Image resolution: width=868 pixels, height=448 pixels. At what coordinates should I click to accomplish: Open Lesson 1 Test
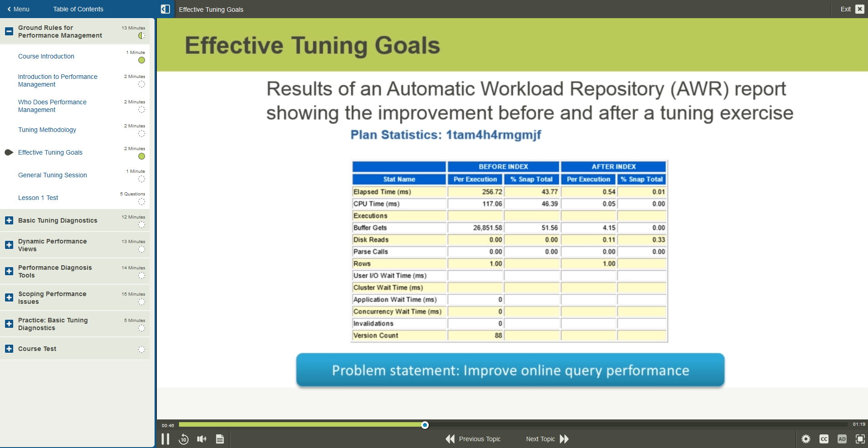point(38,198)
